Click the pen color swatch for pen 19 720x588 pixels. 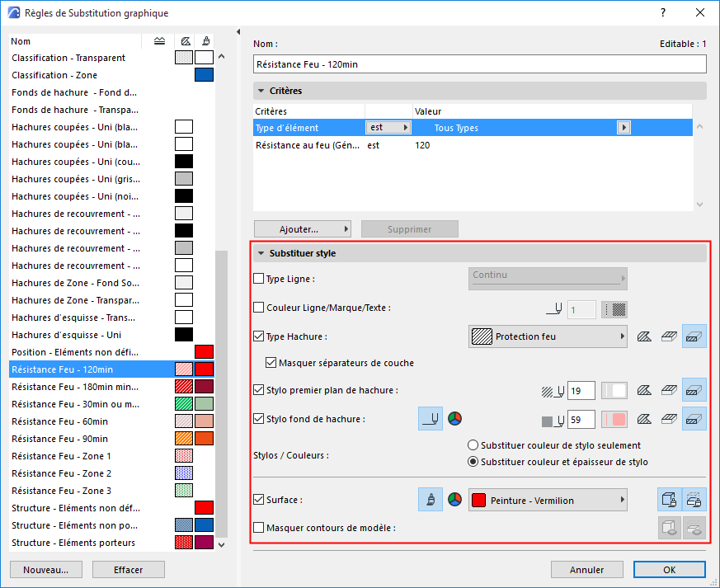click(x=614, y=391)
